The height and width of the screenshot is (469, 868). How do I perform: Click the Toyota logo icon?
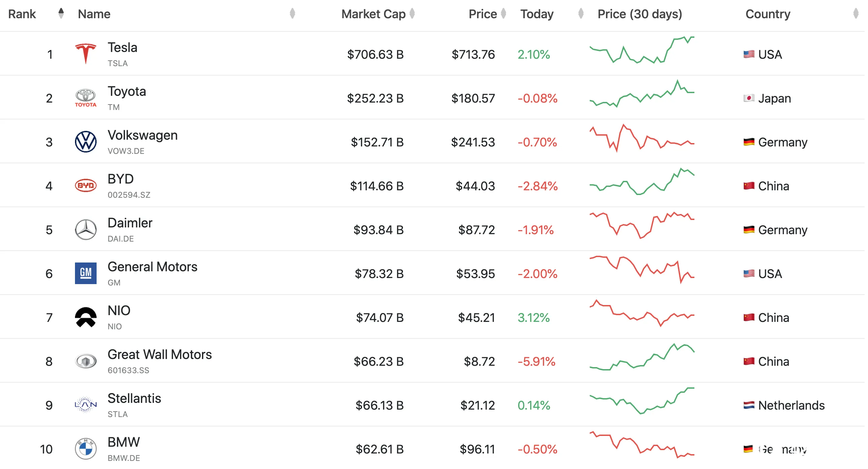coord(86,98)
